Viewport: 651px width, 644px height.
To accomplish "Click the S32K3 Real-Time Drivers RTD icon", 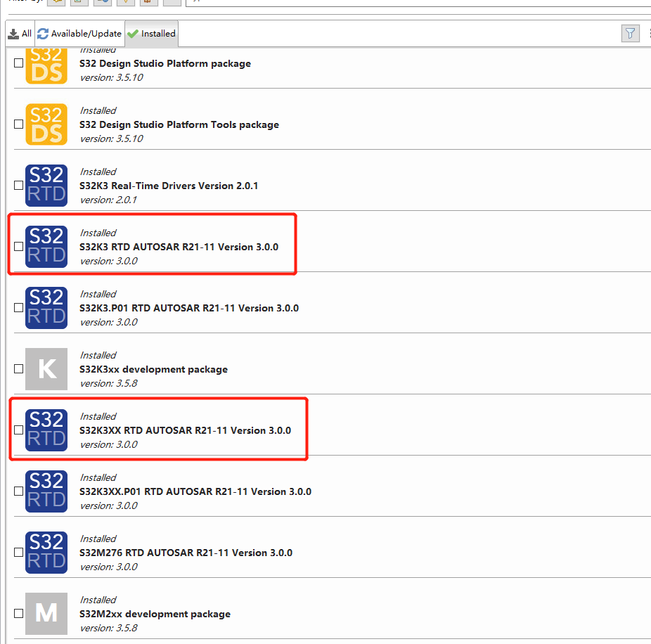I will 46,185.
